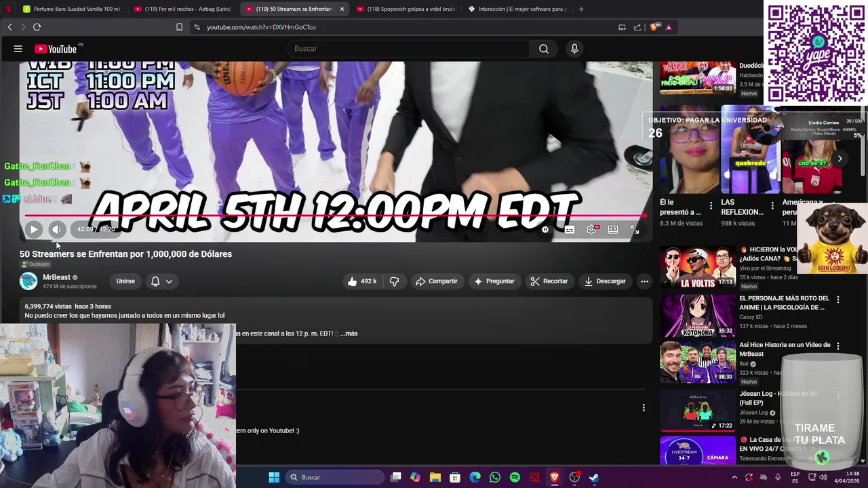Like the video with 492 k likes
Image resolution: width=868 pixels, height=488 pixels.
[361, 281]
